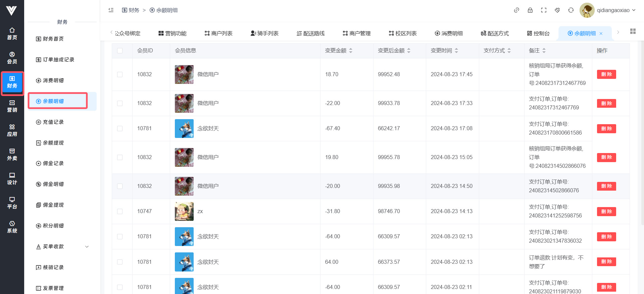This screenshot has width=644, height=294.
Task: Open 系统 settings in left navigation
Action: (12, 227)
